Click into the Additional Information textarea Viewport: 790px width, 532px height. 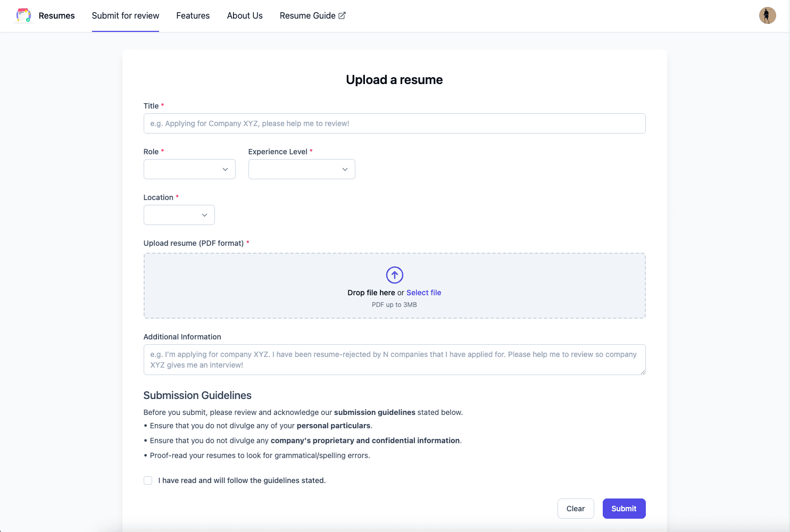pyautogui.click(x=394, y=360)
